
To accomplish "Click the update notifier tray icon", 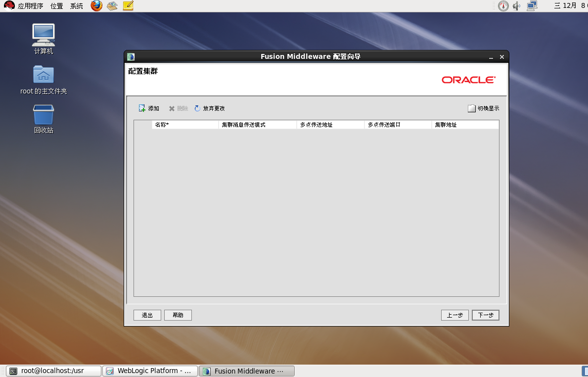I will 503,5.
